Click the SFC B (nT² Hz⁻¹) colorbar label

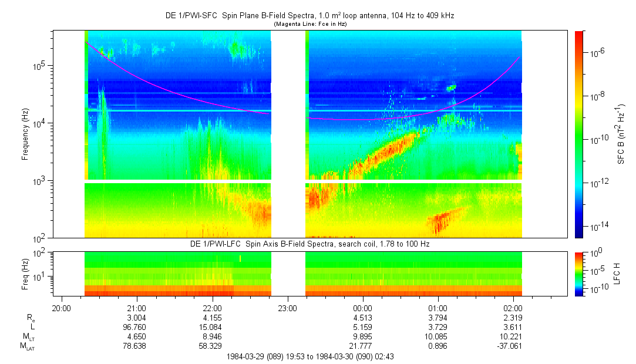tap(621, 134)
